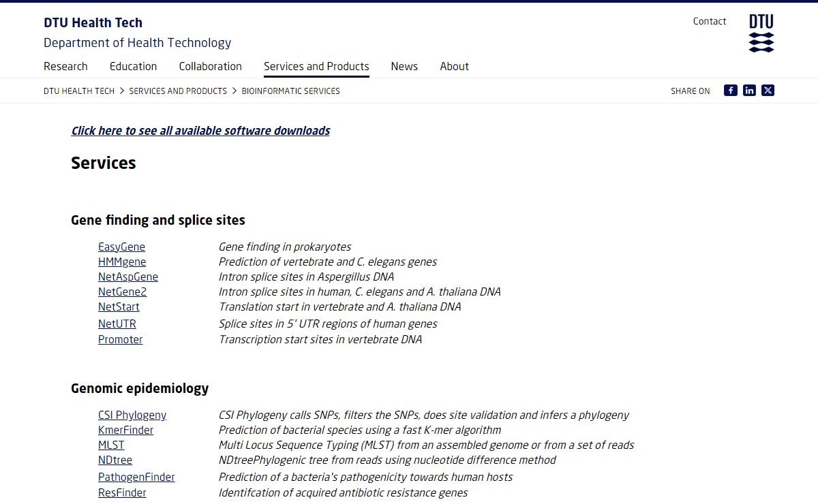Share page on Facebook icon
818x504 pixels.
click(731, 91)
